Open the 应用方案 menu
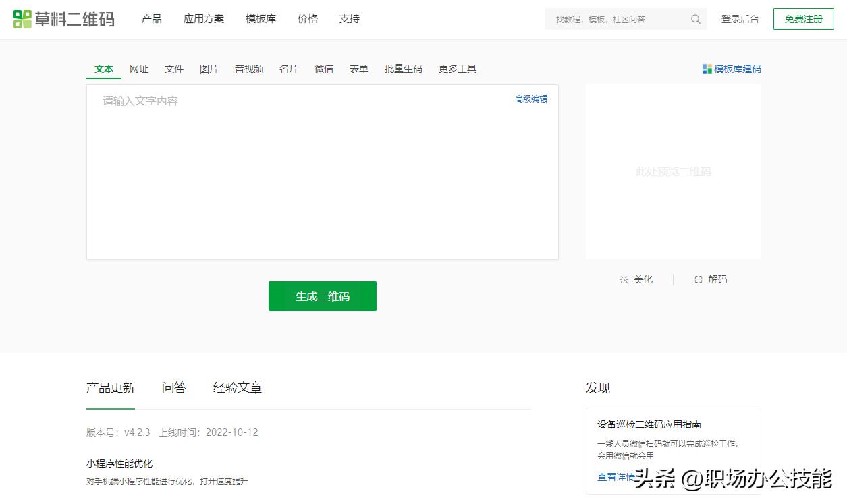 point(203,19)
